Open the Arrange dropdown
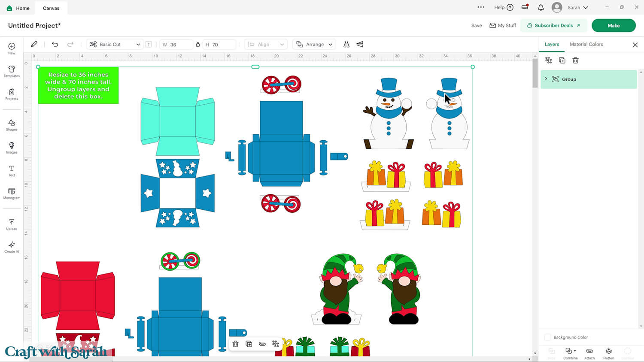Viewport: 644px width, 362px height. (315, 44)
